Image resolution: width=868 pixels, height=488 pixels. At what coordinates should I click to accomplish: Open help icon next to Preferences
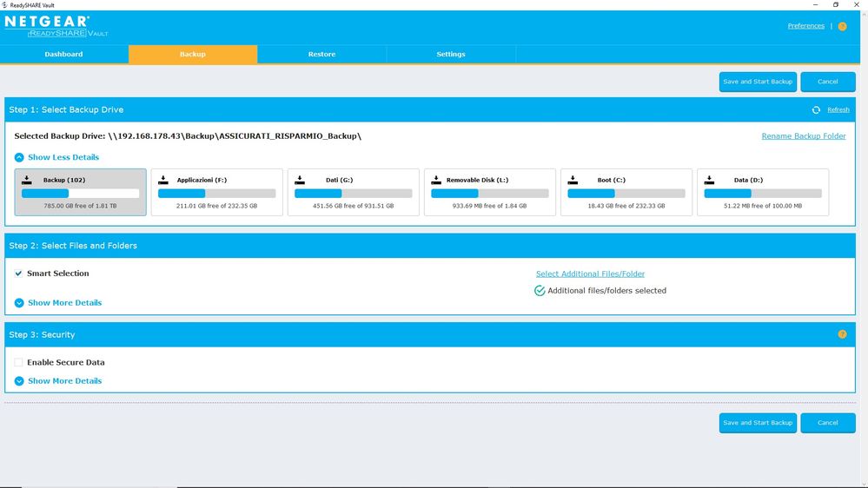click(842, 27)
